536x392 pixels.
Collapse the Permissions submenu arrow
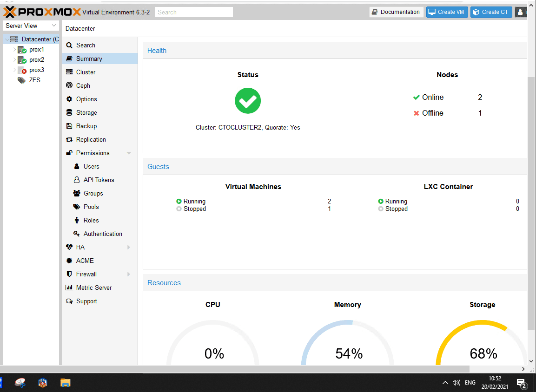[129, 153]
